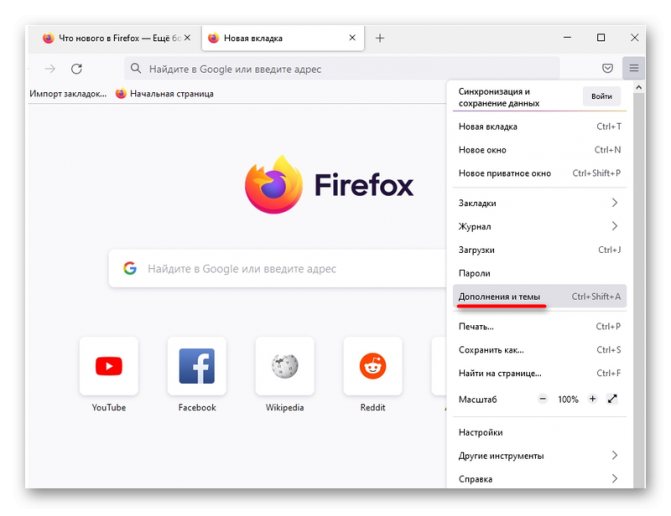Expand the Закладки submenu

(x=539, y=203)
